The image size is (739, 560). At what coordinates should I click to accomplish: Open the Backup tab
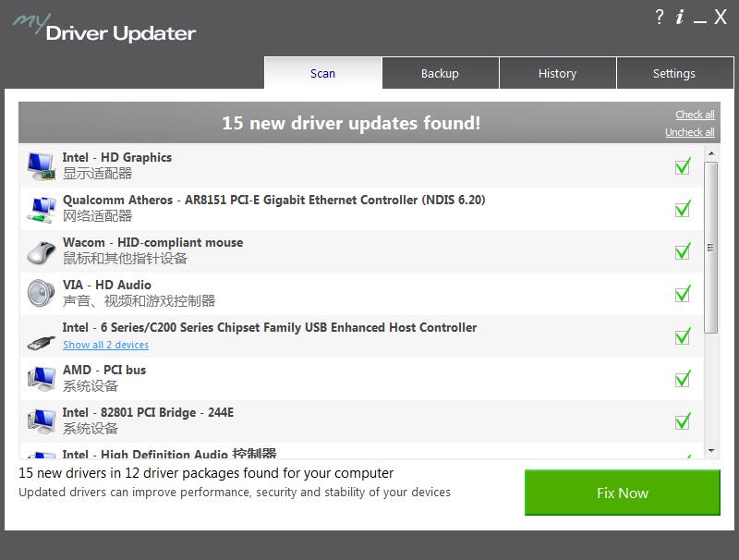coord(441,73)
